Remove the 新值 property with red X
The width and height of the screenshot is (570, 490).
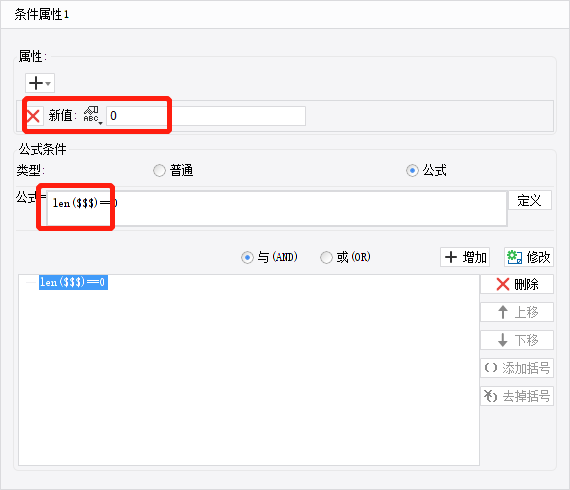pyautogui.click(x=34, y=116)
